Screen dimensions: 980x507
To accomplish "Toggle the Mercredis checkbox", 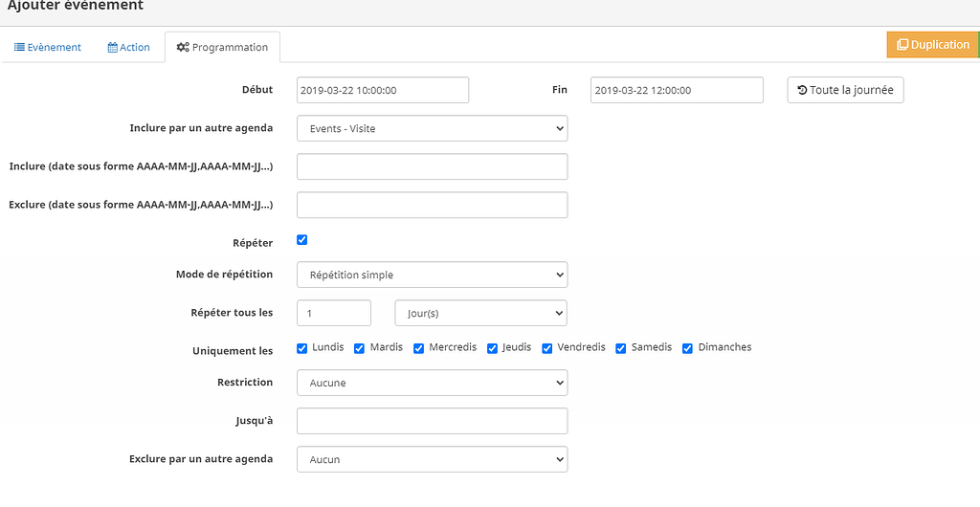I will [x=418, y=348].
